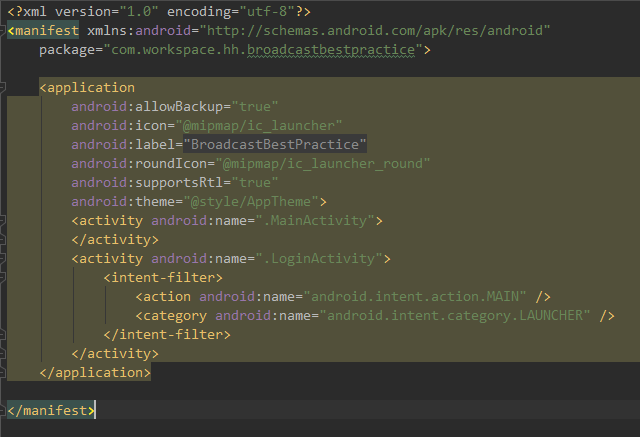Screen dimensions: 640x437
Task: Click the android:icon attribute name
Action: pyautogui.click(x=119, y=125)
